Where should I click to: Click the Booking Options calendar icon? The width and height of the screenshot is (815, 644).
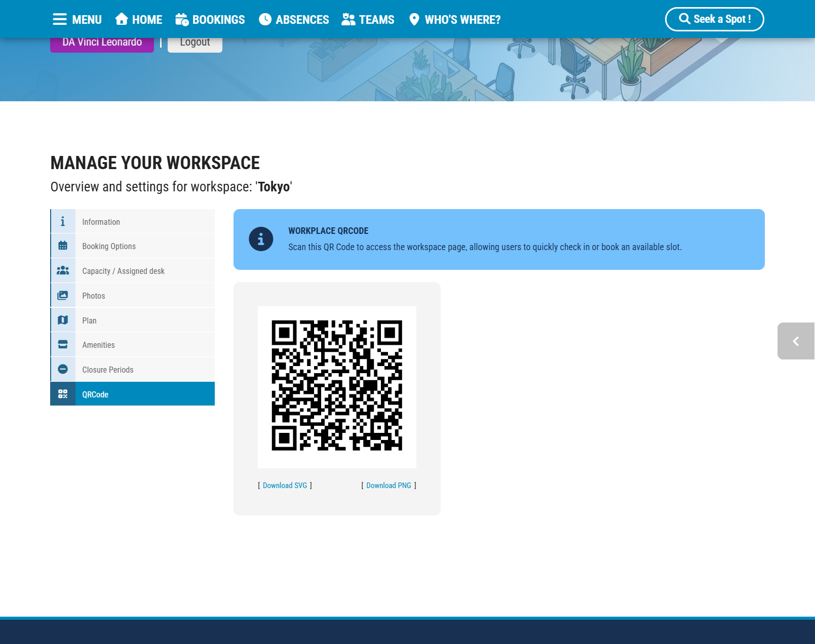(x=63, y=246)
